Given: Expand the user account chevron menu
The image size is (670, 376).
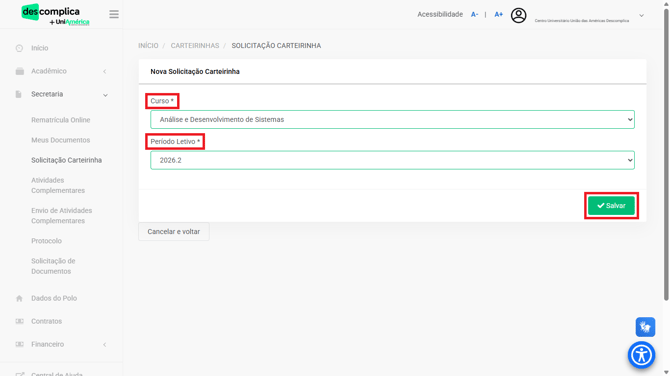Looking at the screenshot, I should [x=641, y=16].
